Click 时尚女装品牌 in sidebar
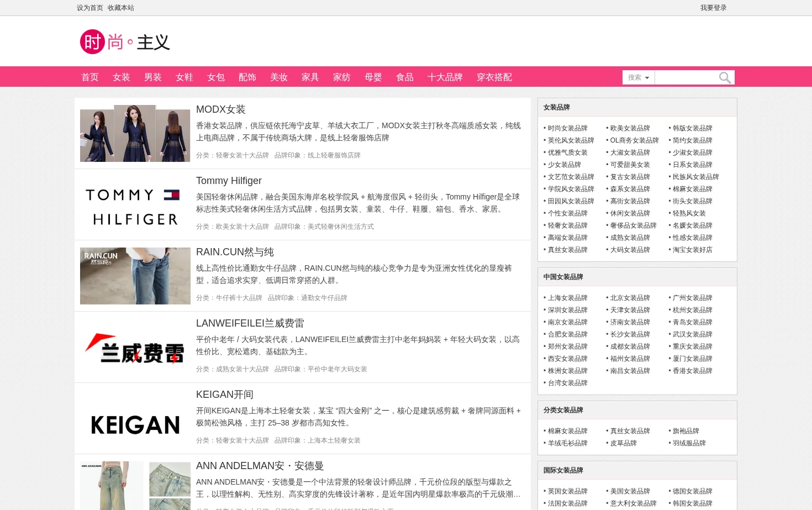Image resolution: width=812 pixels, height=510 pixels. click(x=568, y=128)
